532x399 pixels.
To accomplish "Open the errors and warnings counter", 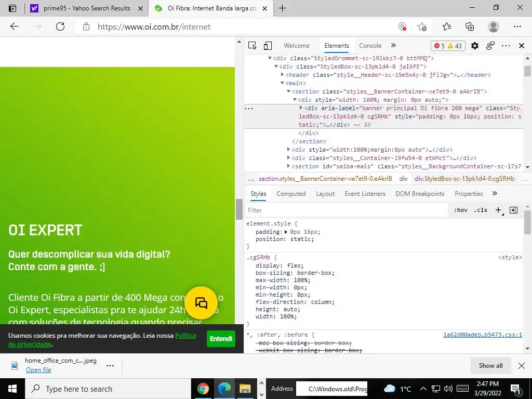I will click(448, 46).
